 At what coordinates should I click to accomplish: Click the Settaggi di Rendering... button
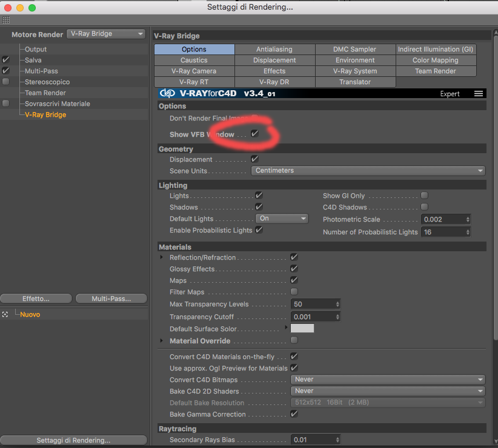74,440
